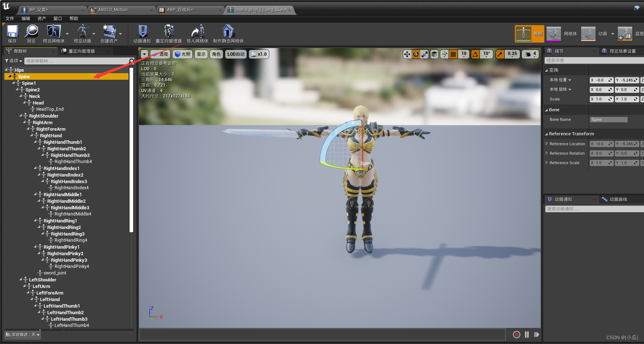Image resolution: width=644 pixels, height=344 pixels.
Task: Switch to Blueprint (蓝图) editor mode
Action: tap(631, 34)
